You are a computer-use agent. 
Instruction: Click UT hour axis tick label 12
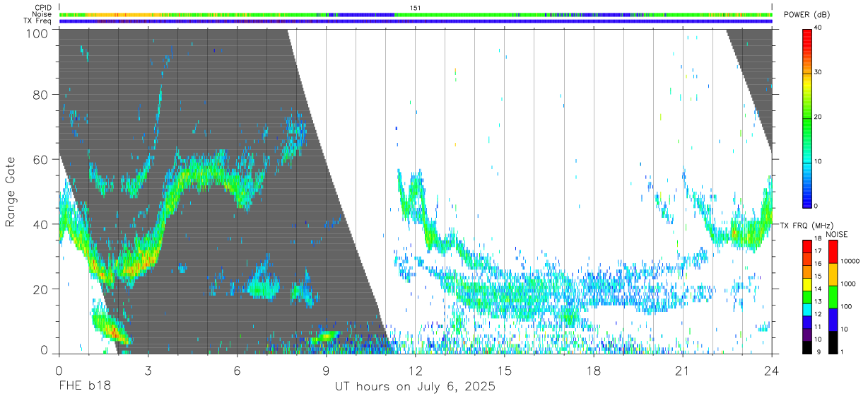click(x=416, y=370)
